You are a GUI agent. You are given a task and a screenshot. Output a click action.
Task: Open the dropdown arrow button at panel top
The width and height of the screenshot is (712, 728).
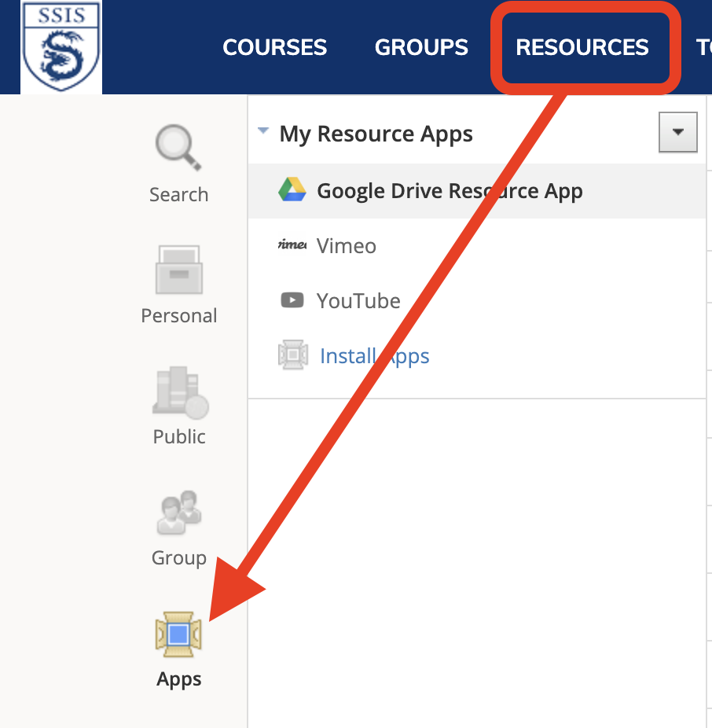[677, 133]
